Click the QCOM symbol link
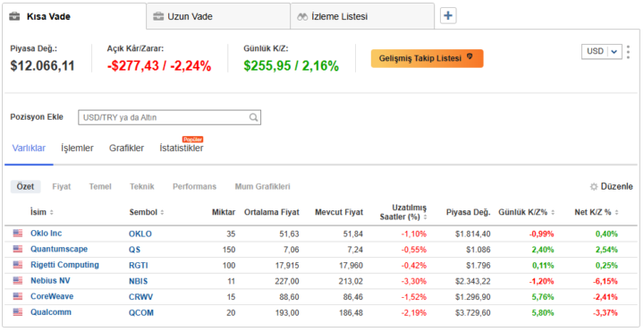This screenshot has width=644, height=332. pyautogui.click(x=141, y=312)
